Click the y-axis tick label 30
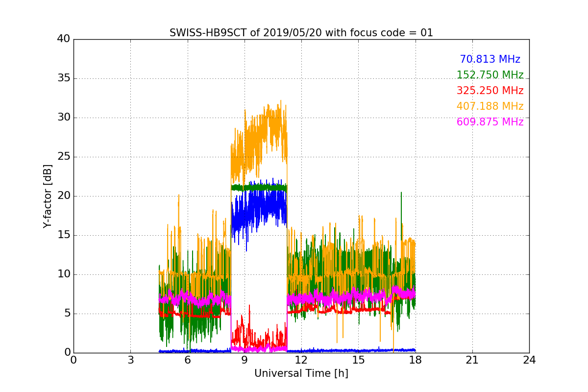Screen dimensions: 588x392 point(63,118)
